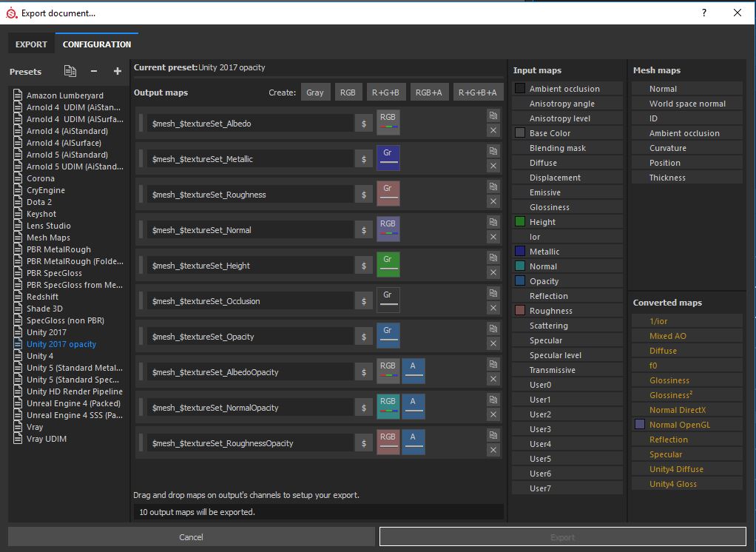Click the RoughnessOpacity output map name field

tap(250, 443)
